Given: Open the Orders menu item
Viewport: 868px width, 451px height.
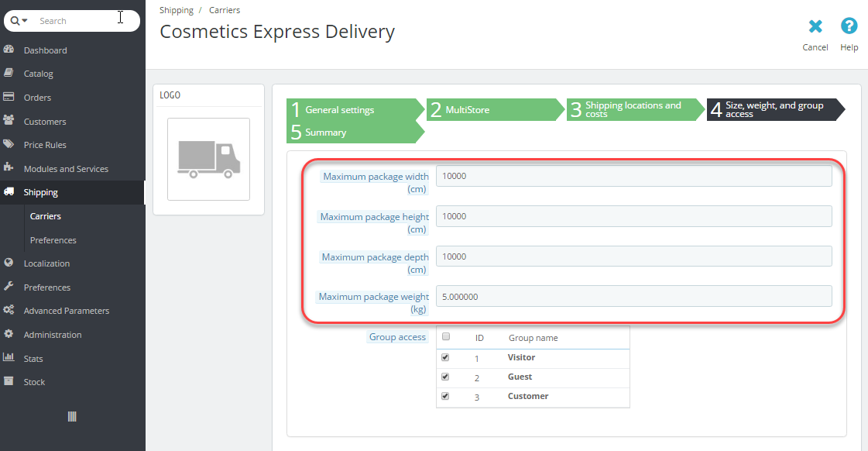Looking at the screenshot, I should 38,98.
